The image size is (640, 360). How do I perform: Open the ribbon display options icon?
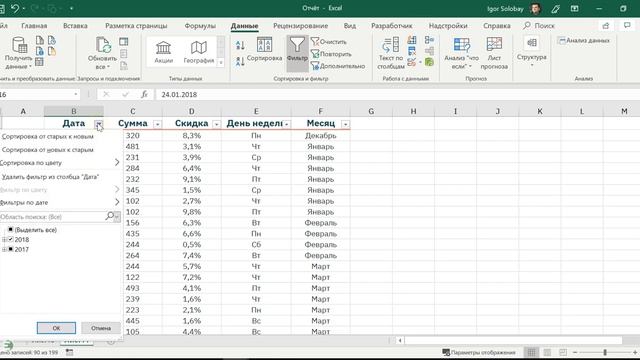point(574,8)
